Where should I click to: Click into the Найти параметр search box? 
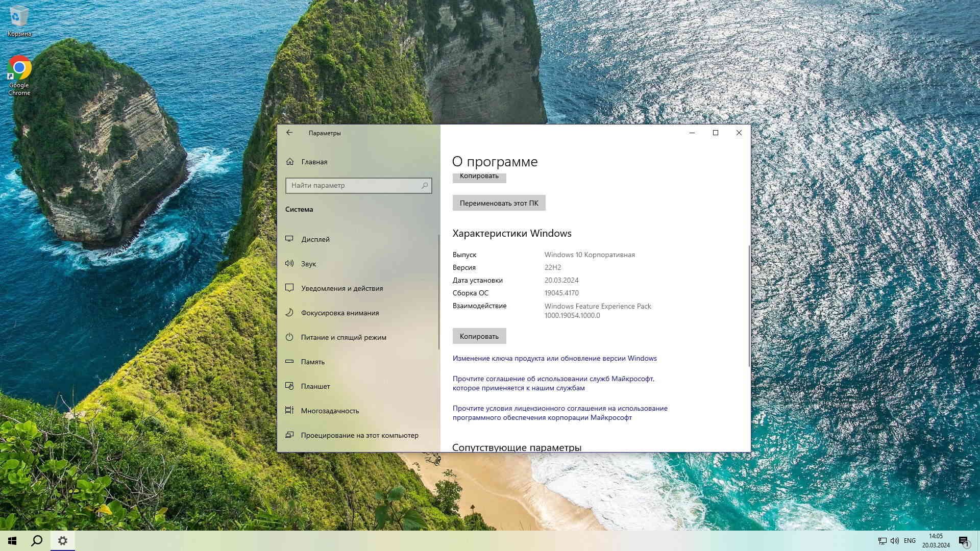click(352, 186)
